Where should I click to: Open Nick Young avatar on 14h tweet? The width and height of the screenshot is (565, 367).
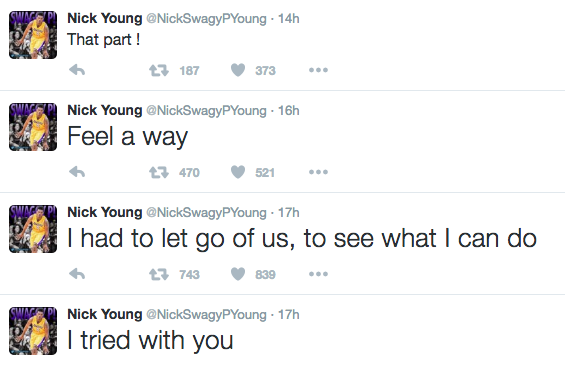pyautogui.click(x=33, y=35)
